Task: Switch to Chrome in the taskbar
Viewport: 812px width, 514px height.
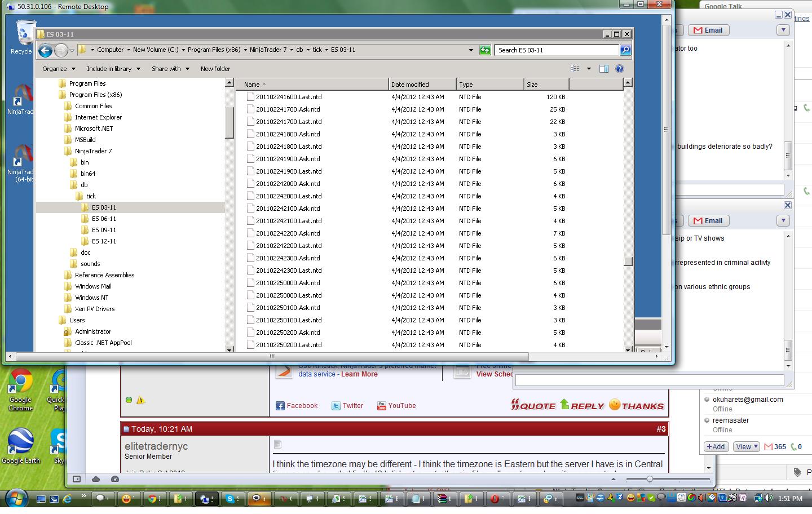Action: 152,499
